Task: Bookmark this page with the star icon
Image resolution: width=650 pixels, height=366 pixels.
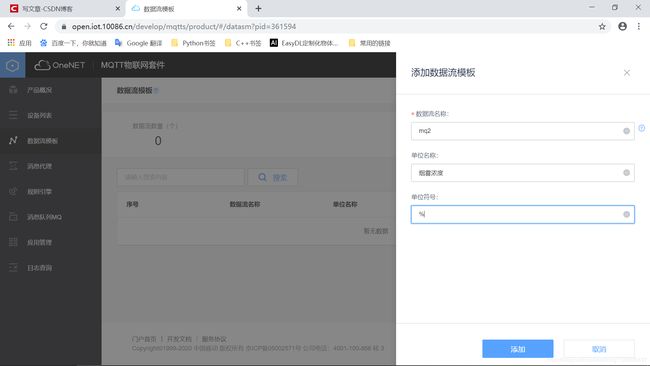Action: coord(602,27)
